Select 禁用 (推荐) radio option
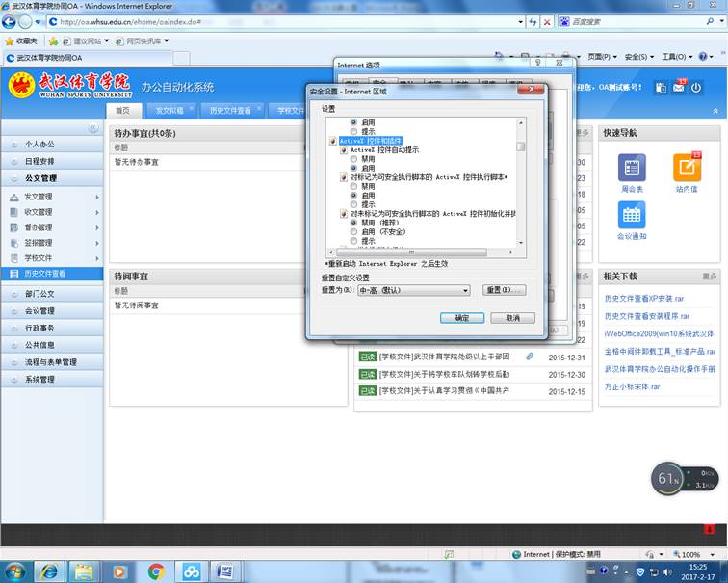728x583 pixels. pos(353,223)
